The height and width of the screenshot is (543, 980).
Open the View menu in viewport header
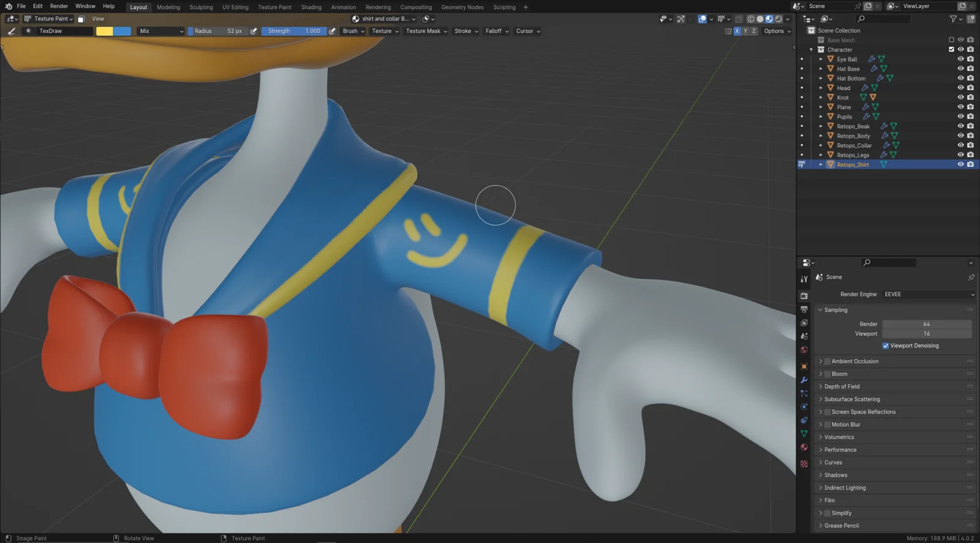pyautogui.click(x=98, y=19)
